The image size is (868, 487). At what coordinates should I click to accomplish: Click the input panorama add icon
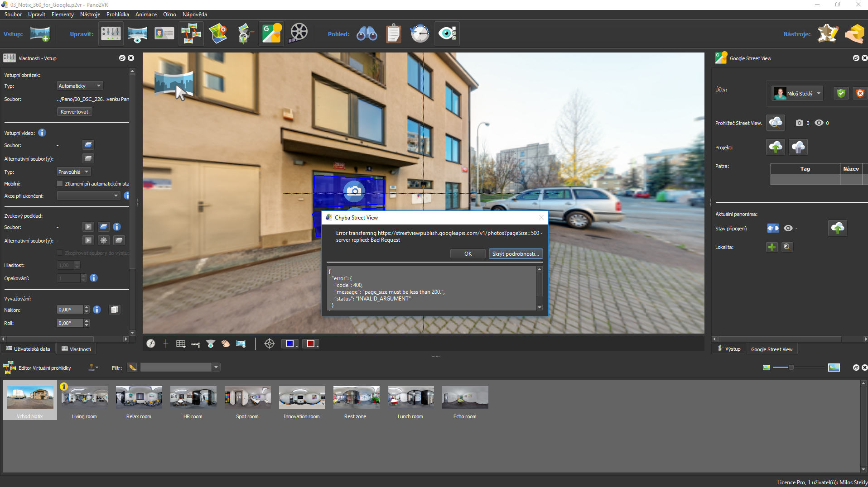point(40,33)
